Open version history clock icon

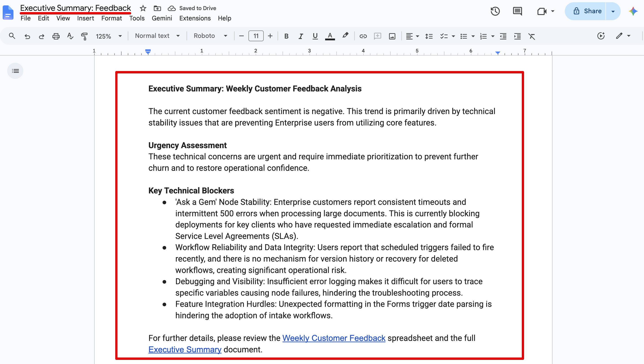click(x=495, y=11)
